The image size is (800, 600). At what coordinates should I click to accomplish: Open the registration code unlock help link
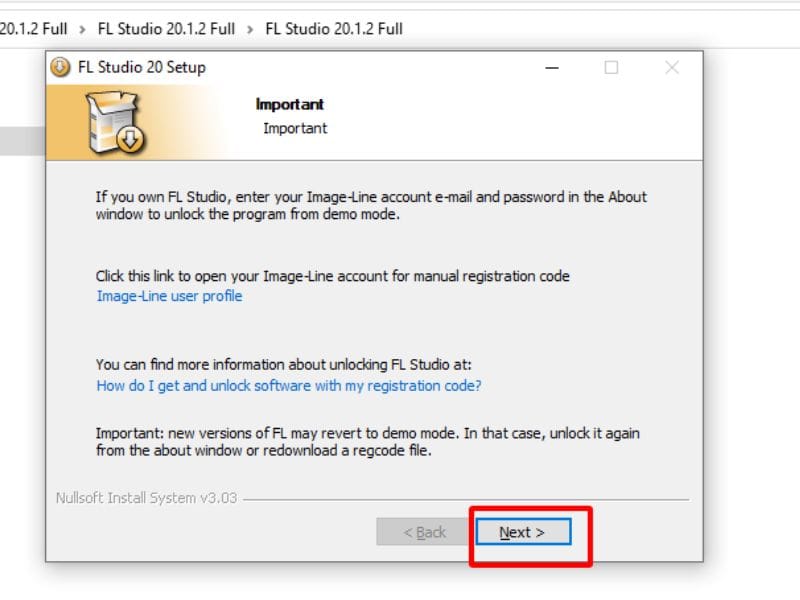(288, 385)
